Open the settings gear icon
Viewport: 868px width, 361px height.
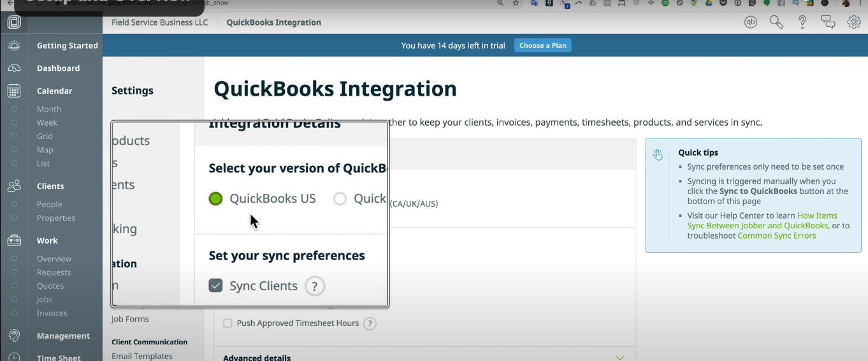[x=854, y=22]
